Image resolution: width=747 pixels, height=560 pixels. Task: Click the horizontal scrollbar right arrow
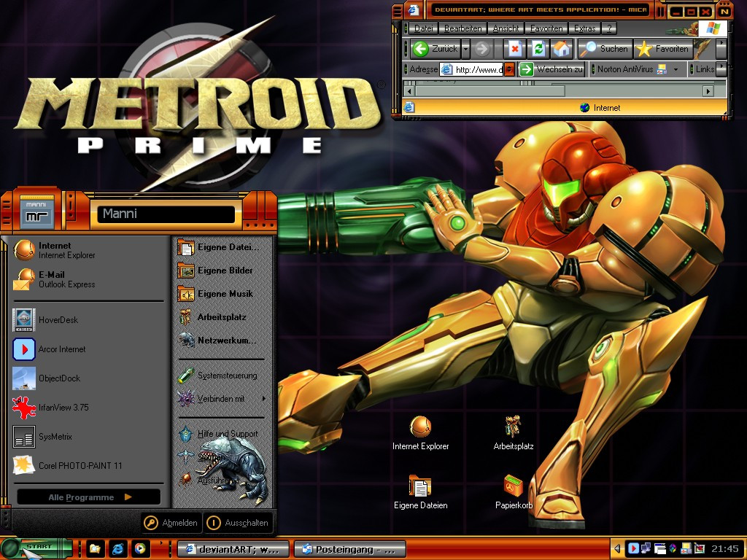(708, 90)
